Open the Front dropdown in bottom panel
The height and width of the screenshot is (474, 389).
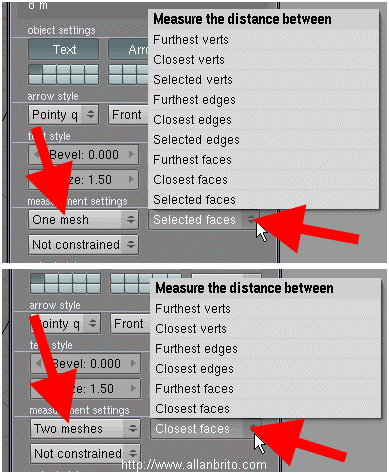[x=130, y=324]
